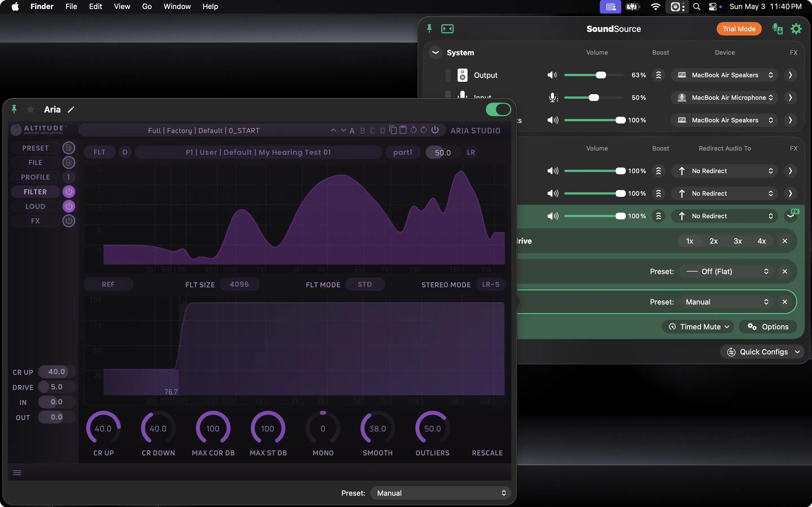812x507 pixels.
Task: Unpin the Aria plugin window
Action: [14, 109]
